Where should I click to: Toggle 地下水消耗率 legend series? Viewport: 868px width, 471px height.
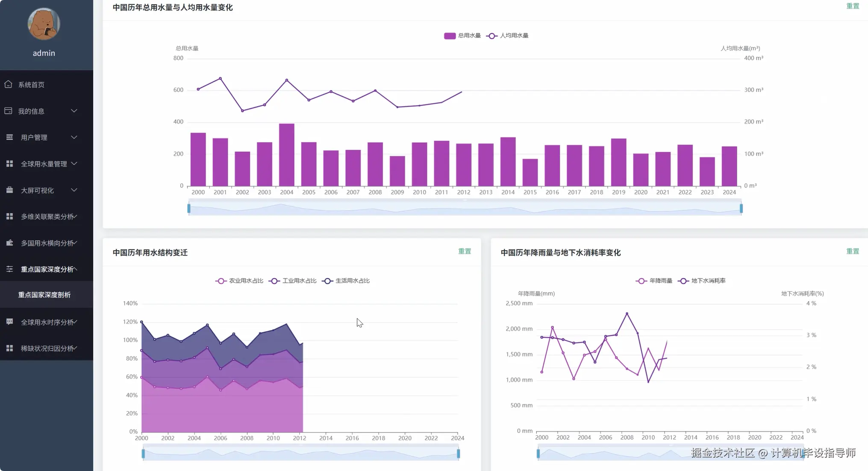tap(702, 281)
